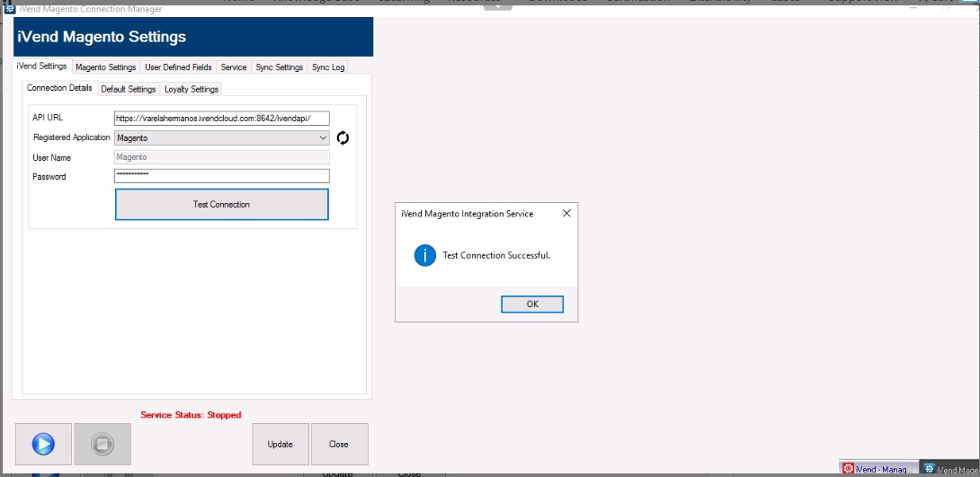Screen dimensions: 980x477
Task: Open iVend Mage taskbar item
Action: (950, 469)
